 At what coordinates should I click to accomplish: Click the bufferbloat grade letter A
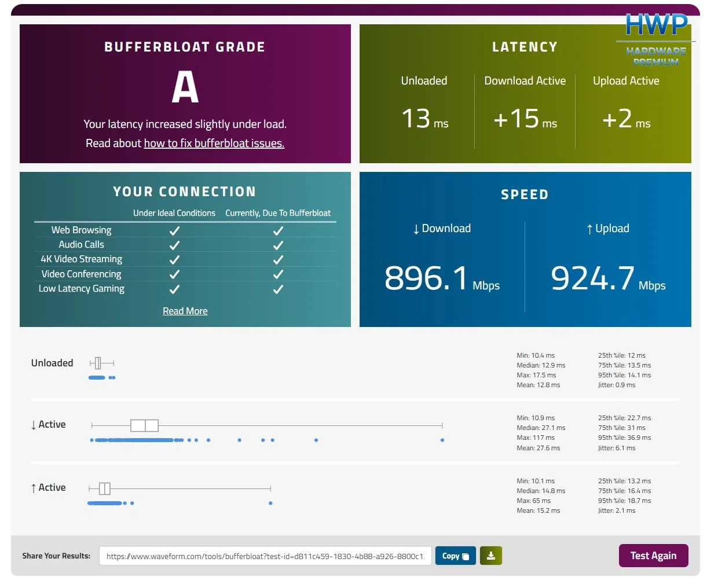(x=185, y=87)
